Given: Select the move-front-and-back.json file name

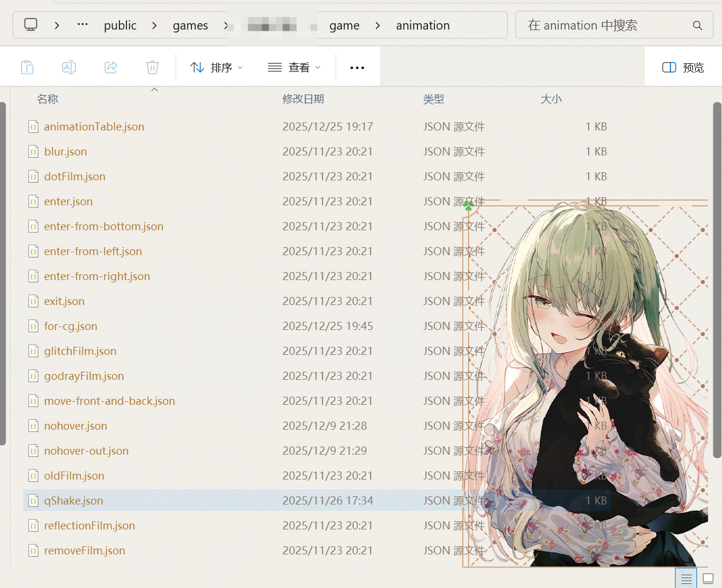Looking at the screenshot, I should coord(110,401).
